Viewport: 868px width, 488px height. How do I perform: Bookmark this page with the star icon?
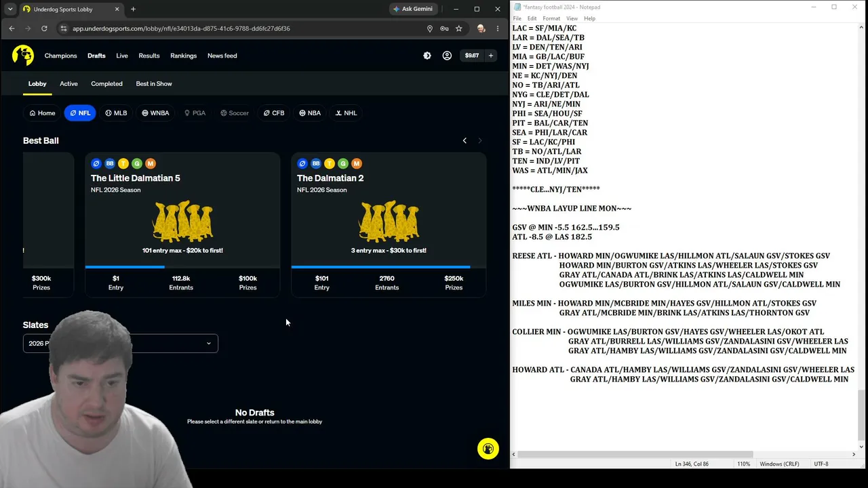(459, 28)
